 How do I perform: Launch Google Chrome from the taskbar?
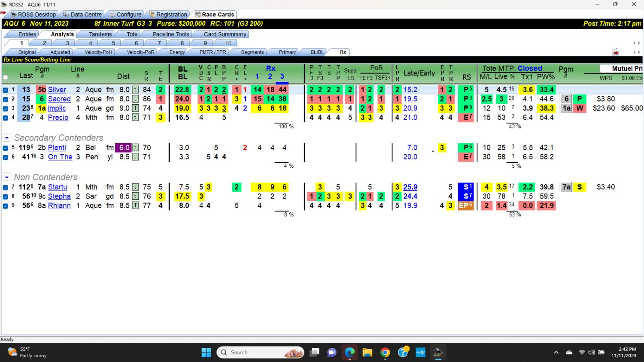click(385, 353)
